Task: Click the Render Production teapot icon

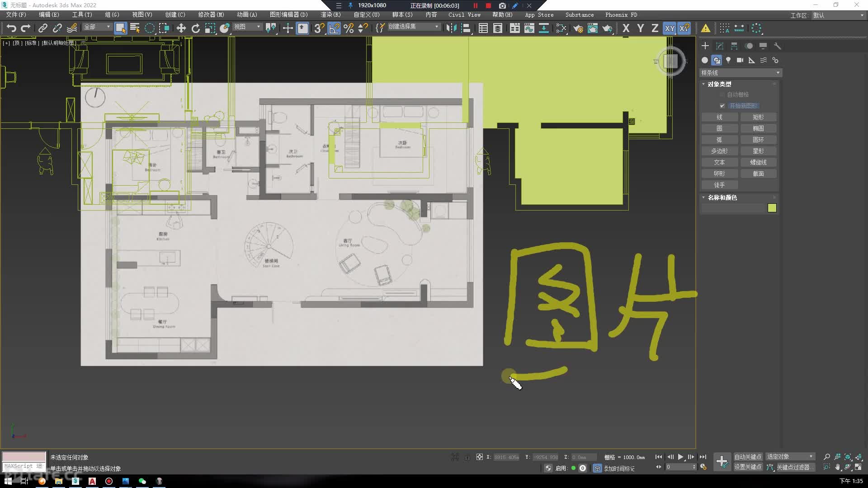Action: [x=607, y=28]
